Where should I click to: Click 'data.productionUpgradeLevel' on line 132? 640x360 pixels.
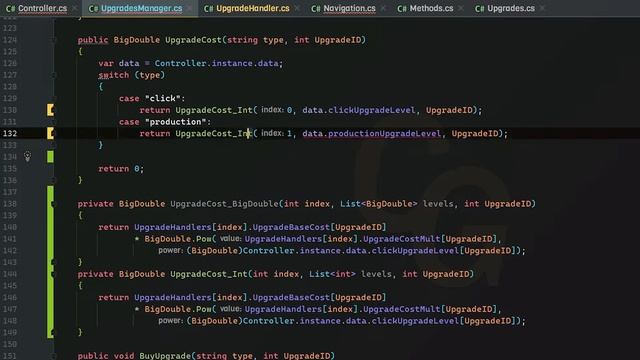tap(371, 133)
